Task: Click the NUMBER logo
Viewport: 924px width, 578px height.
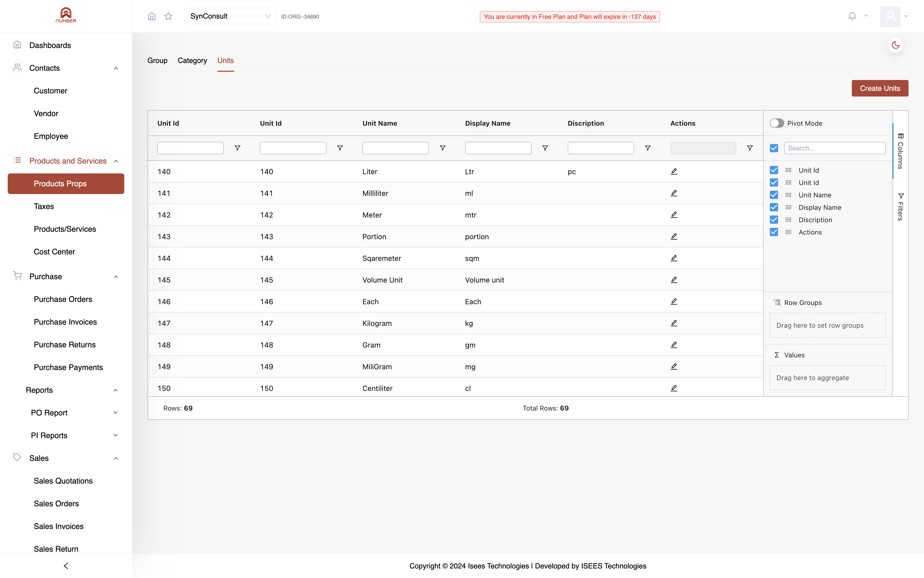Action: (x=66, y=15)
